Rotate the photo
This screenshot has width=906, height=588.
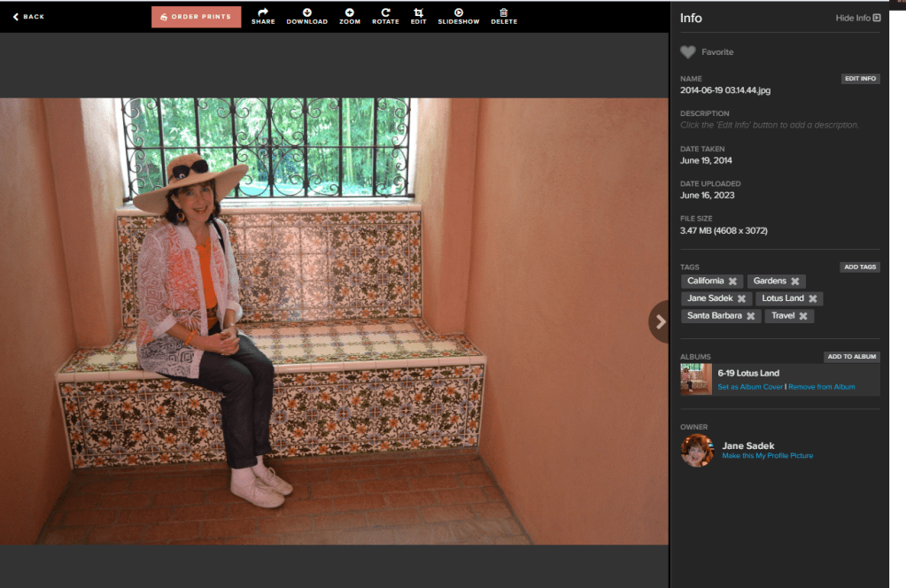point(385,13)
